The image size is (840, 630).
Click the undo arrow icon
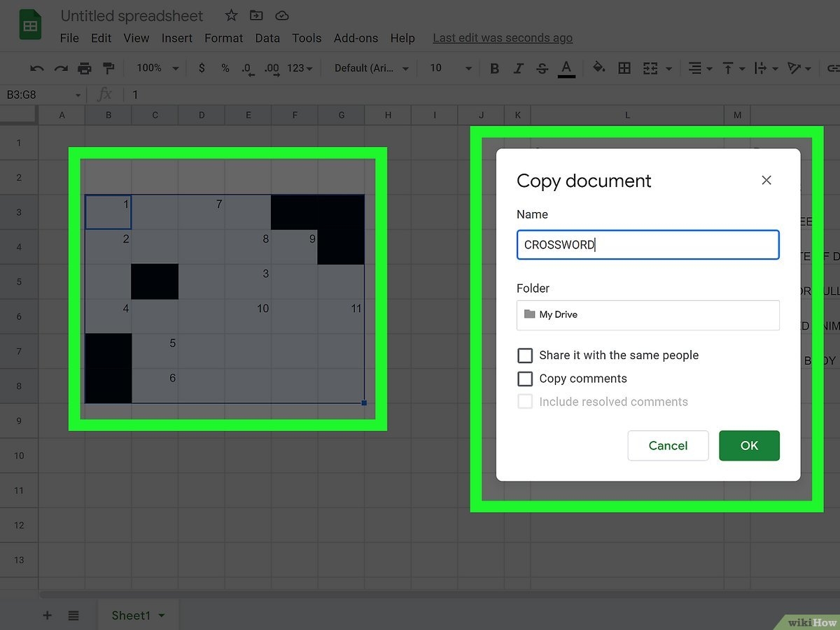(37, 68)
